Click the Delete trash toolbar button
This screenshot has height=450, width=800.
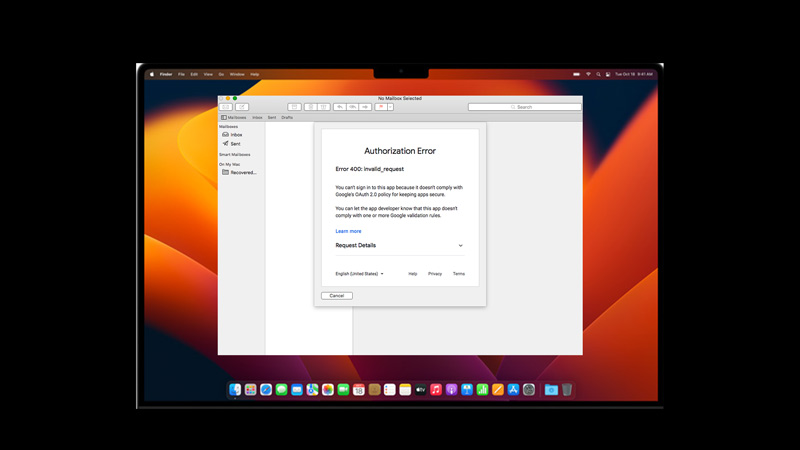point(311,107)
